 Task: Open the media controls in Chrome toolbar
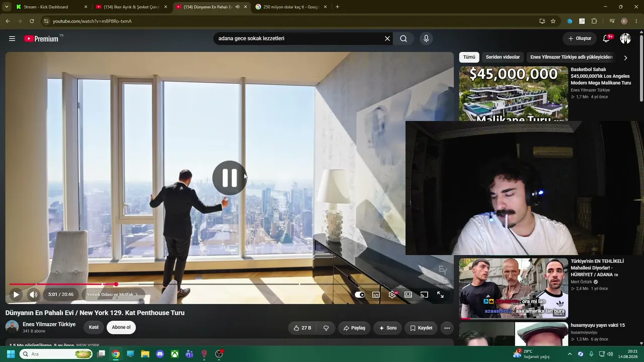pyautogui.click(x=612, y=21)
